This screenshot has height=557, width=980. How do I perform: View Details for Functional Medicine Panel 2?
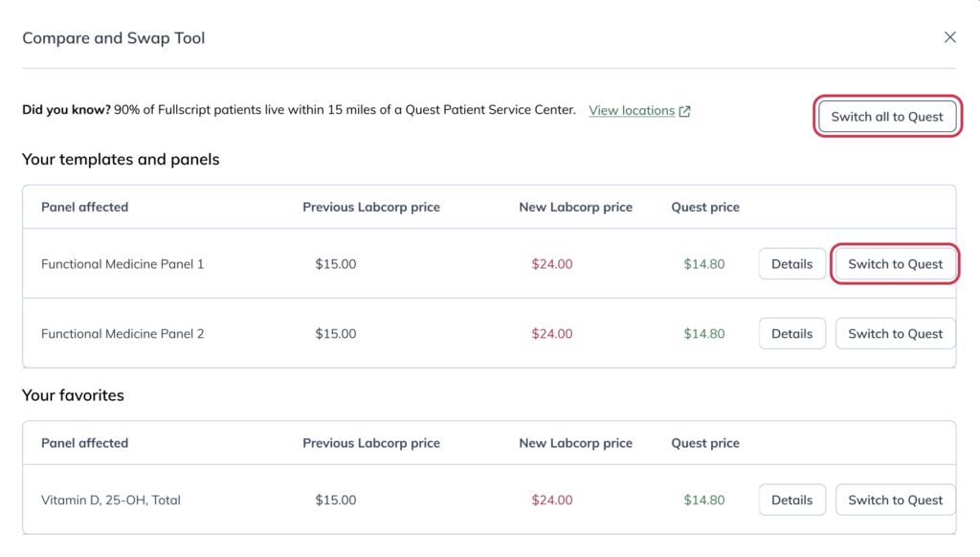pos(791,334)
